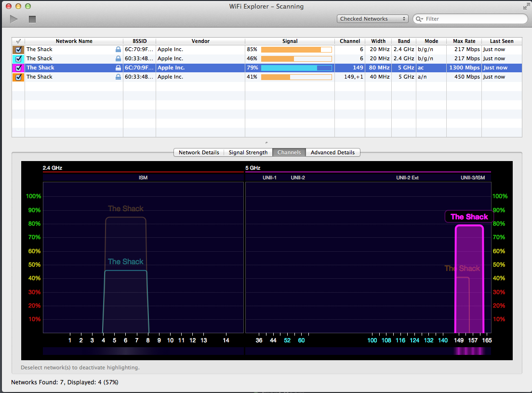Switch to the Network Details tab
The height and width of the screenshot is (393, 532).
[x=199, y=152]
